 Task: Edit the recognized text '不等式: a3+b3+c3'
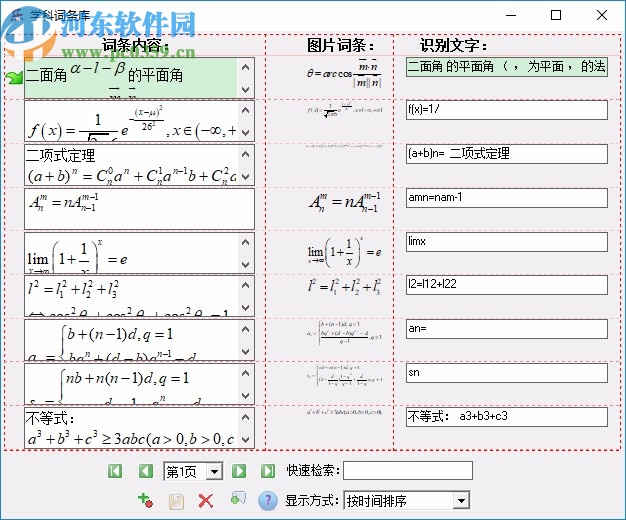point(507,417)
